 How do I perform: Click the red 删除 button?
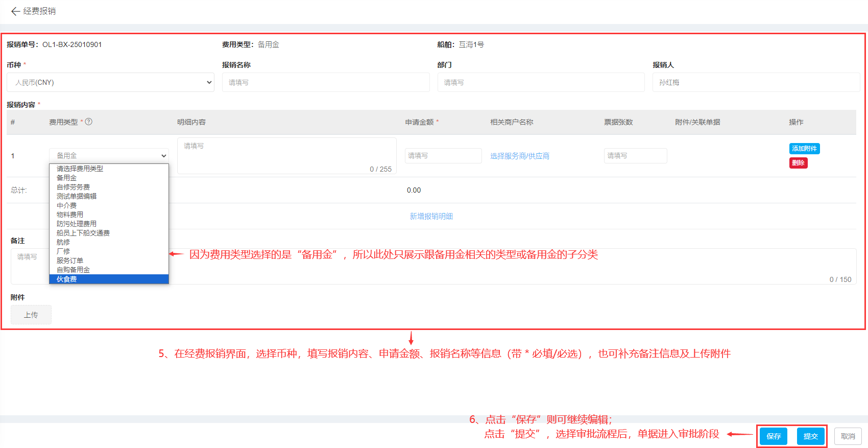click(x=799, y=163)
